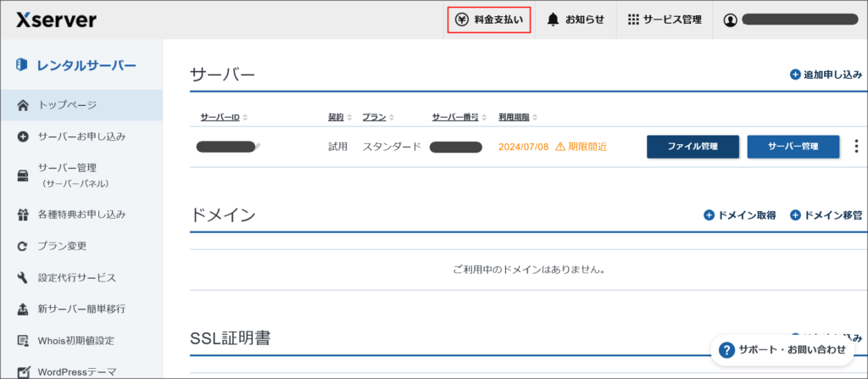Click the pencil icon beside server ID
Screen dimensions: 868x379
258,147
